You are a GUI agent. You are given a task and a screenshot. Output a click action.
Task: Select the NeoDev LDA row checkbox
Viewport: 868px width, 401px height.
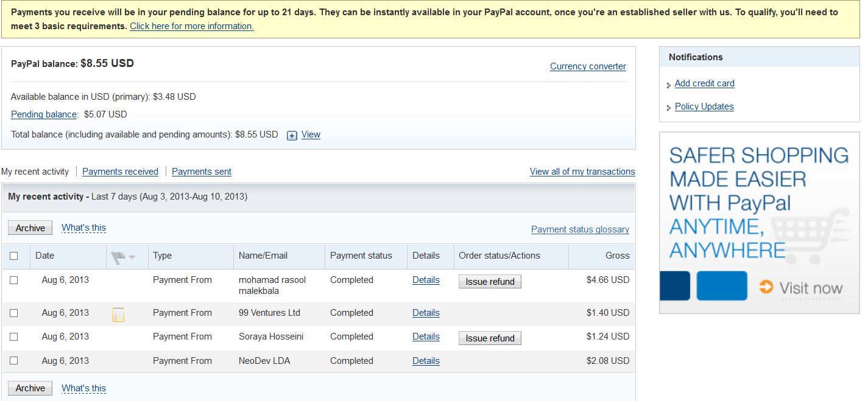point(14,361)
